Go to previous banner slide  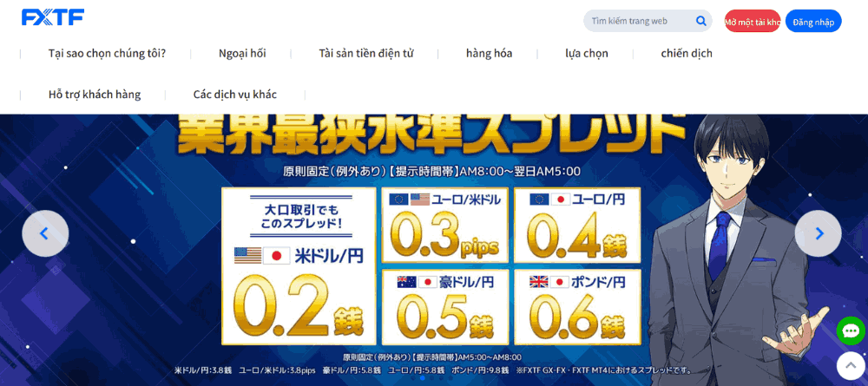pyautogui.click(x=45, y=233)
